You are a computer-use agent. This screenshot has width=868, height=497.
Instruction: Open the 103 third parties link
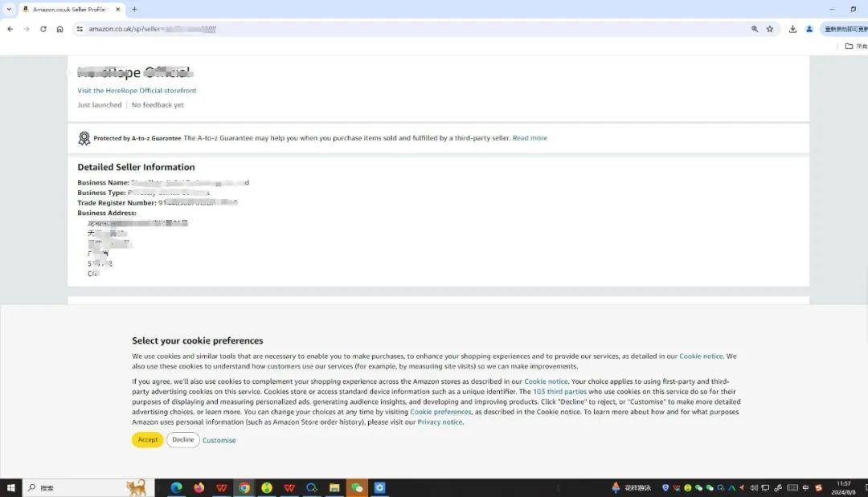tap(559, 392)
